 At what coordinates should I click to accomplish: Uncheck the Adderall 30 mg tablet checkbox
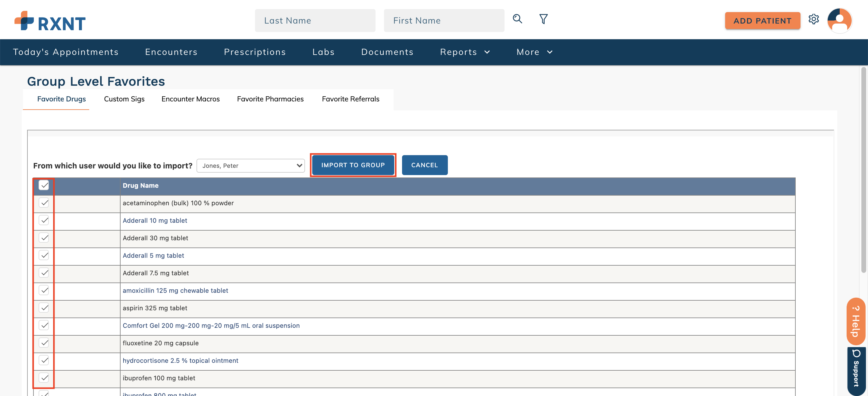(44, 238)
